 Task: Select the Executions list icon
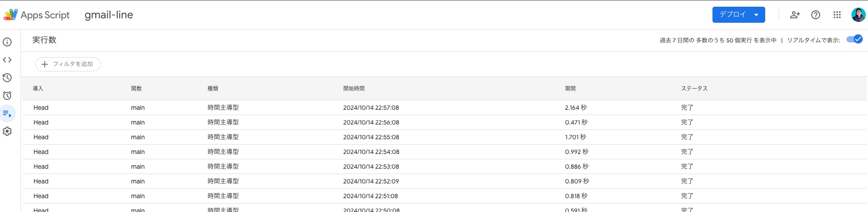tap(7, 114)
